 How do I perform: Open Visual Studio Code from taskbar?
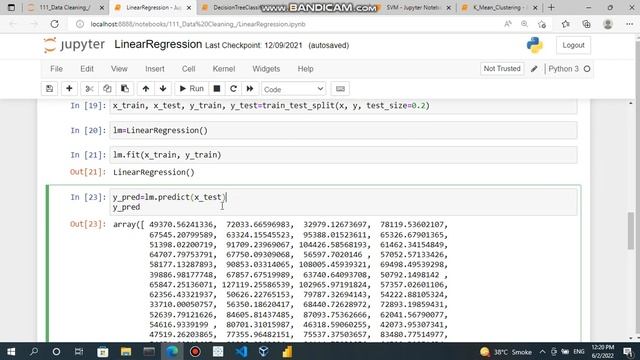(x=241, y=351)
